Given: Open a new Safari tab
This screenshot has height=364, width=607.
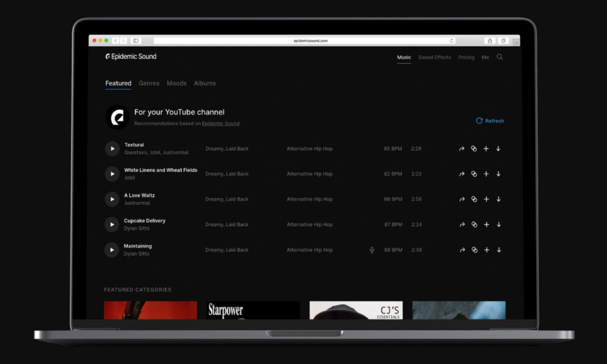Looking at the screenshot, I should pyautogui.click(x=516, y=42).
